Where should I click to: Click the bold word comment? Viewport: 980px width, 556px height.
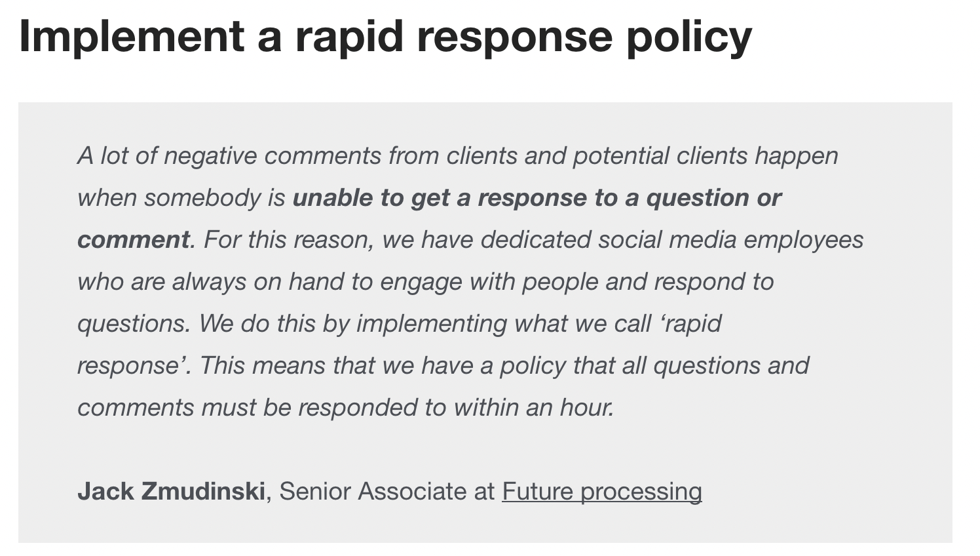click(x=133, y=239)
